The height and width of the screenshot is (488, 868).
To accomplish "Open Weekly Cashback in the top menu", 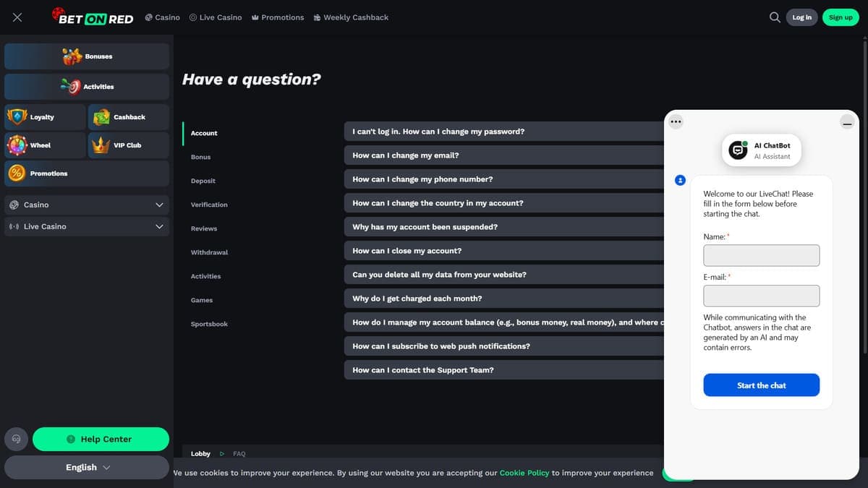I will (351, 17).
